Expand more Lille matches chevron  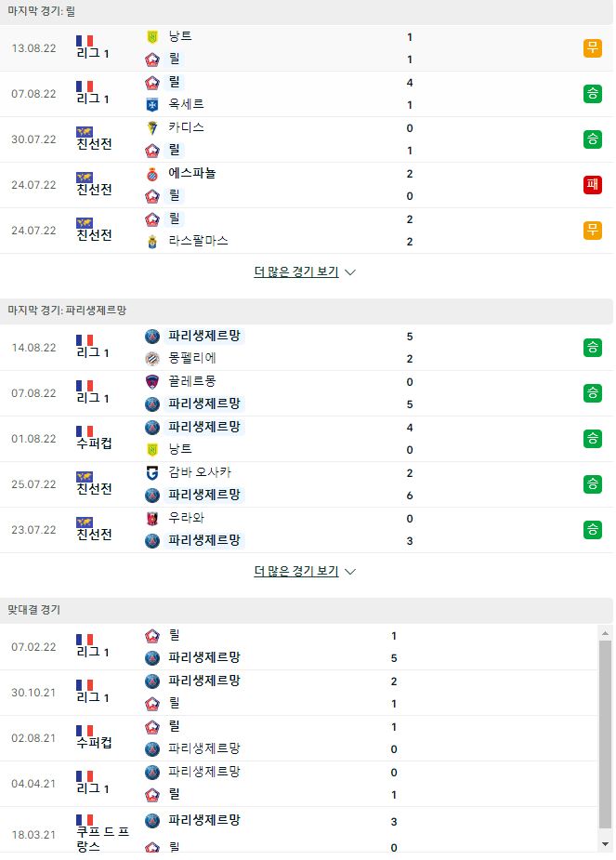(350, 272)
